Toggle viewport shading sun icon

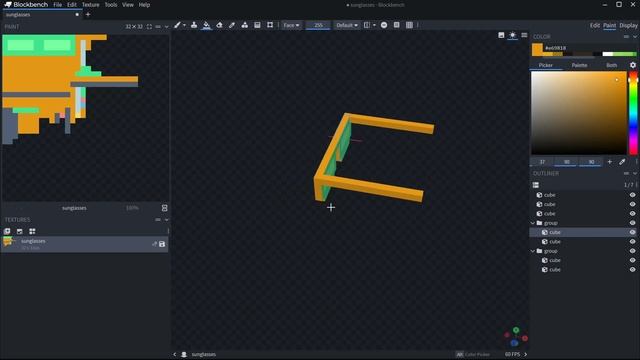[513, 35]
